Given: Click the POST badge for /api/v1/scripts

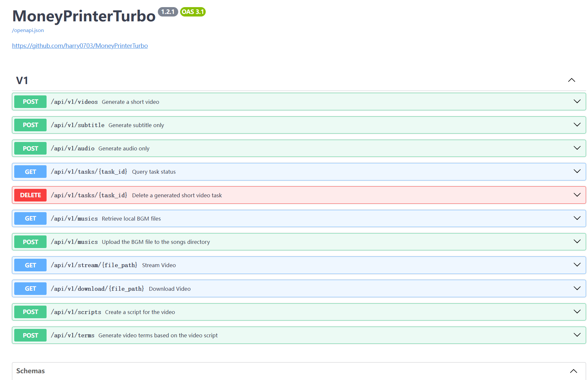Looking at the screenshot, I should coord(30,312).
